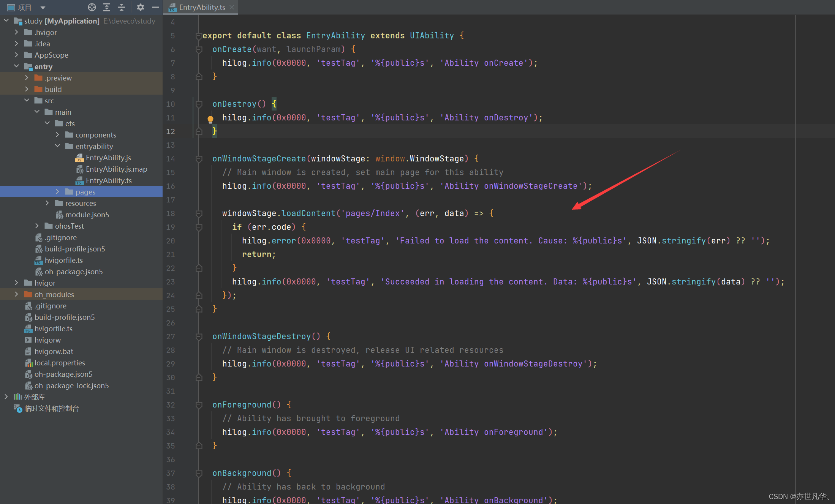The height and width of the screenshot is (504, 835).
Task: Collapse the entryability folder
Action: (57, 146)
